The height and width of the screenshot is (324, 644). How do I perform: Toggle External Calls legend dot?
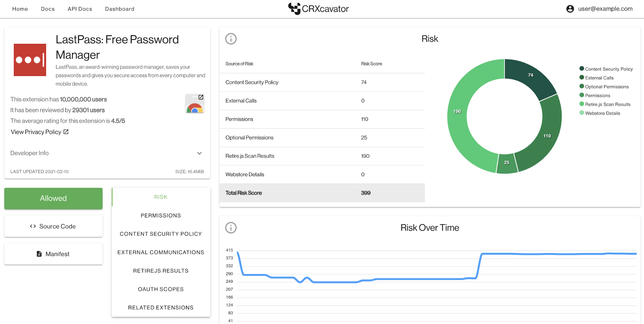tap(582, 77)
